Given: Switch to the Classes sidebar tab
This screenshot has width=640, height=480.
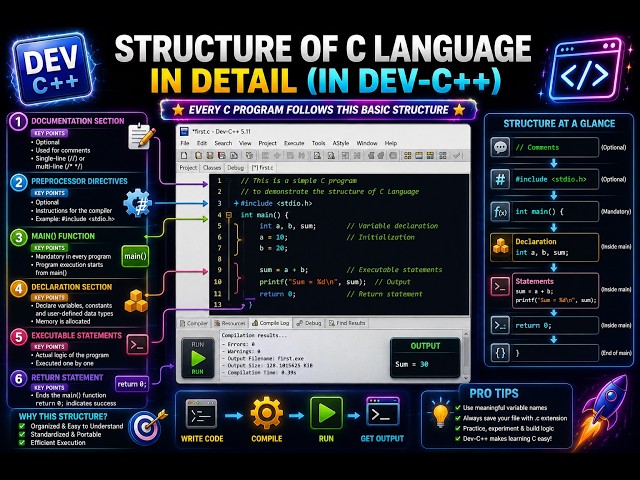Looking at the screenshot, I should pos(212,168).
